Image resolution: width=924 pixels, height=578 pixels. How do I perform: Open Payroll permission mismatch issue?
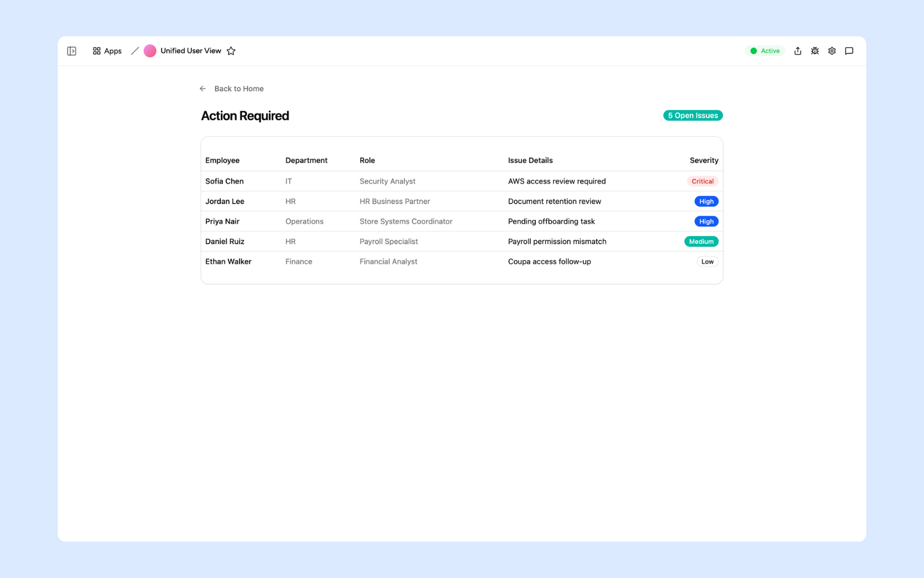pos(557,242)
